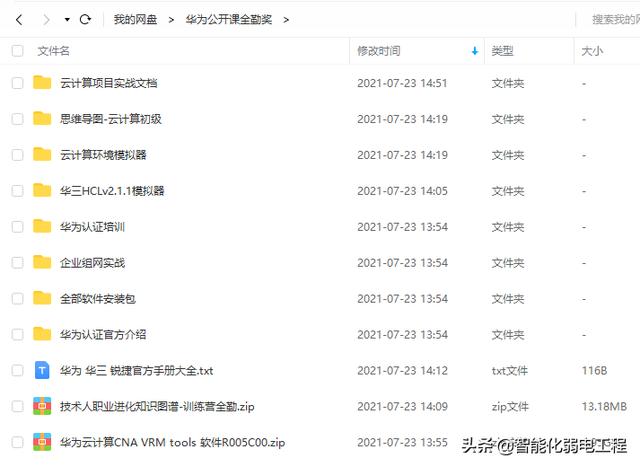Tick the select-all checkbox beside 文件名
Image resolution: width=640 pixels, height=467 pixels.
pyautogui.click(x=18, y=51)
